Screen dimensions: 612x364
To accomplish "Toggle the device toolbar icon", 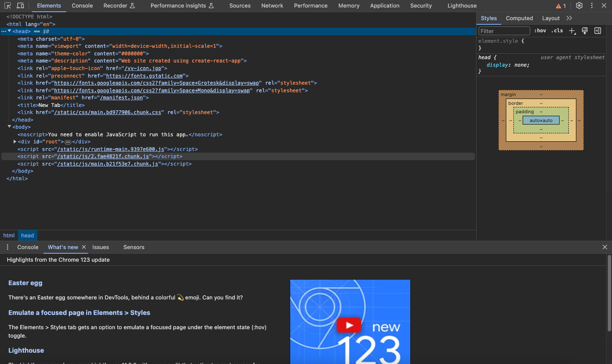I will (x=20, y=5).
